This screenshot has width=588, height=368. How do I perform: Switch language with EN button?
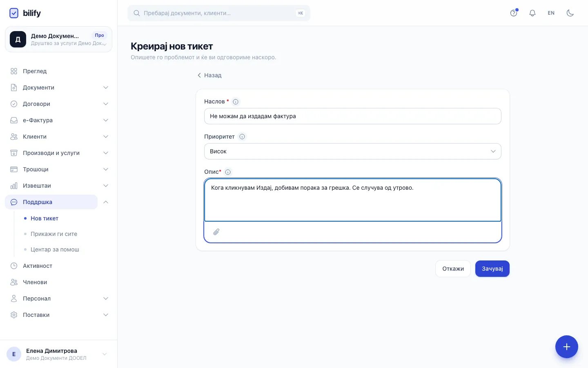[551, 13]
